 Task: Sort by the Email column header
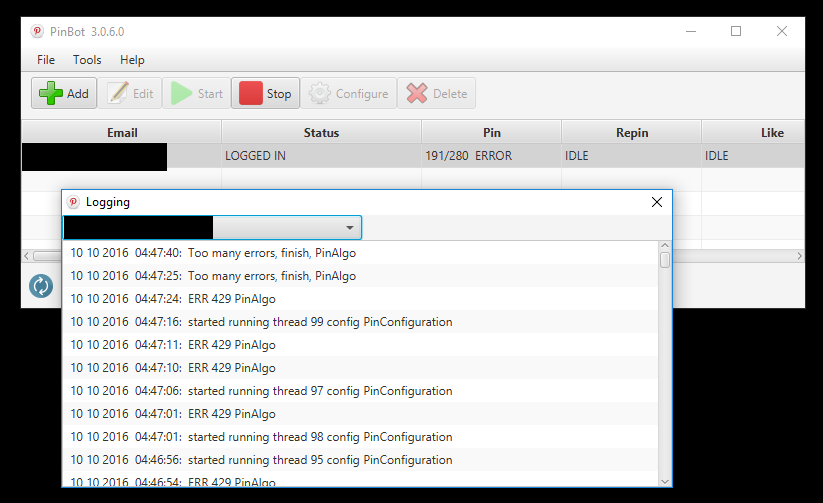(x=122, y=132)
